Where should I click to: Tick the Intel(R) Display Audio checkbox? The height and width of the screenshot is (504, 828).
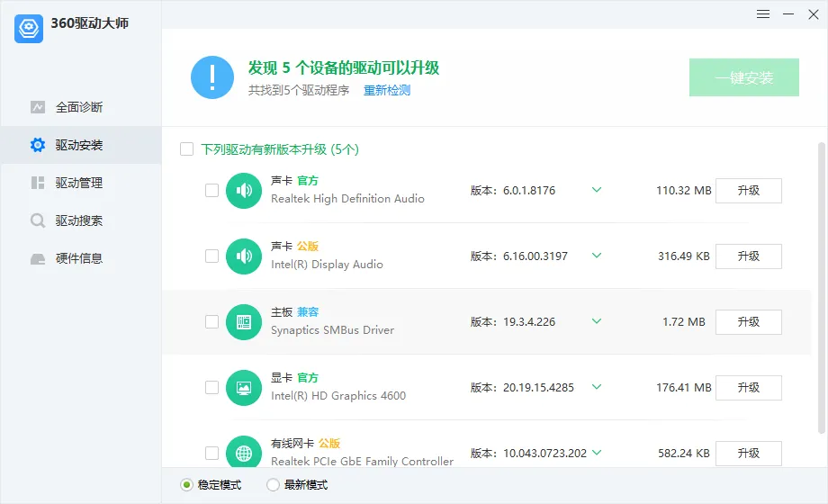click(211, 256)
